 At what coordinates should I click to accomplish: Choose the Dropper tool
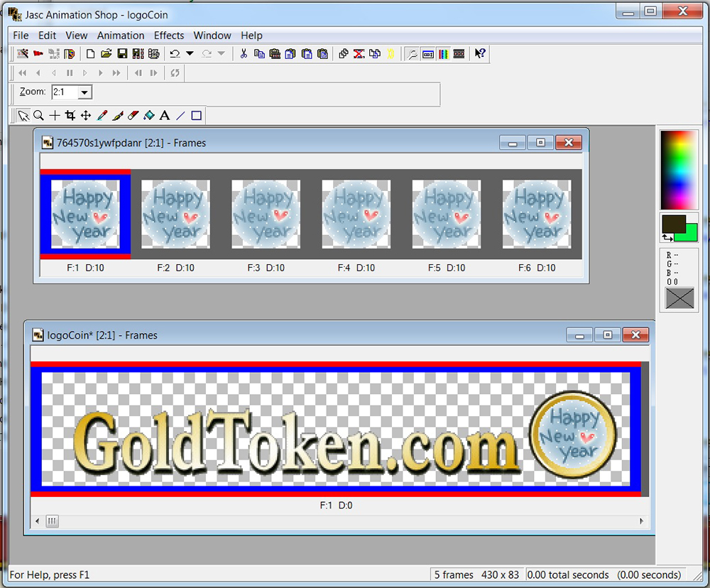(102, 116)
